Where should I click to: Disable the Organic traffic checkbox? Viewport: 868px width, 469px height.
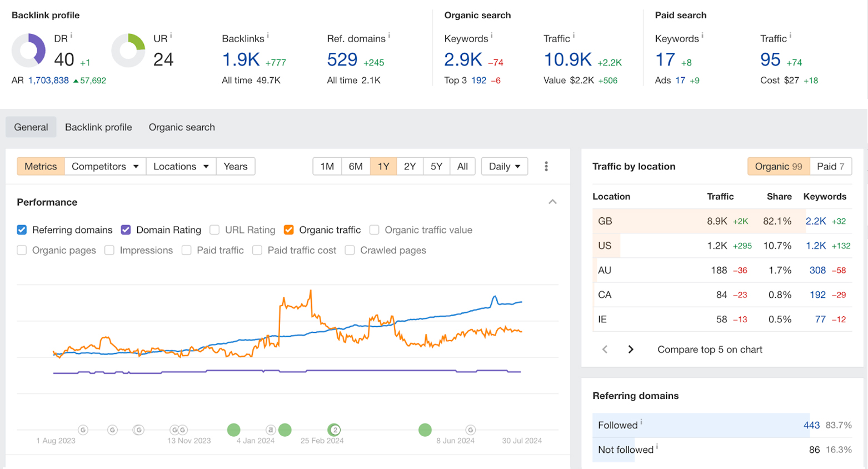click(288, 230)
